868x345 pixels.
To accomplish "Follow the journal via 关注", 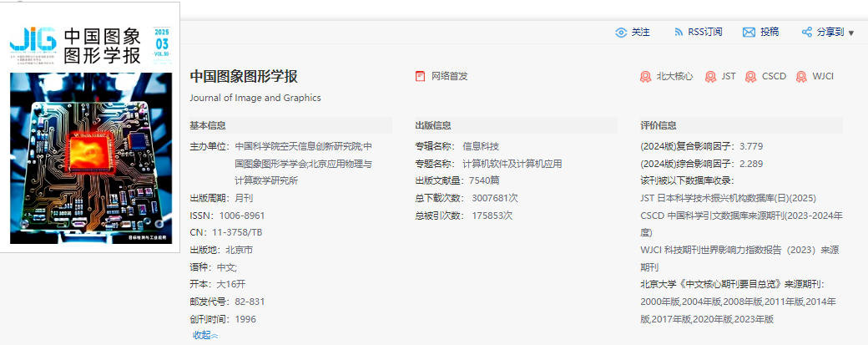I will 640,32.
